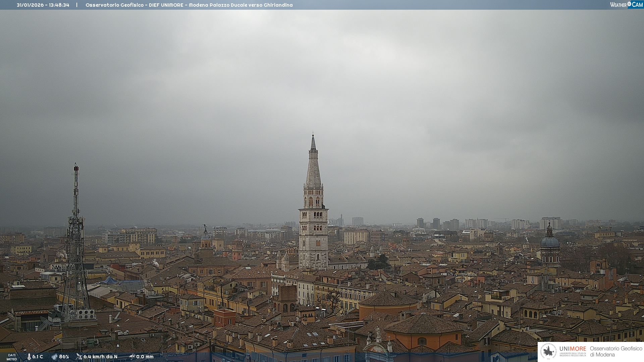The height and width of the screenshot is (362, 644).
Task: Open the DATI METEO label
Action: click(x=12, y=357)
